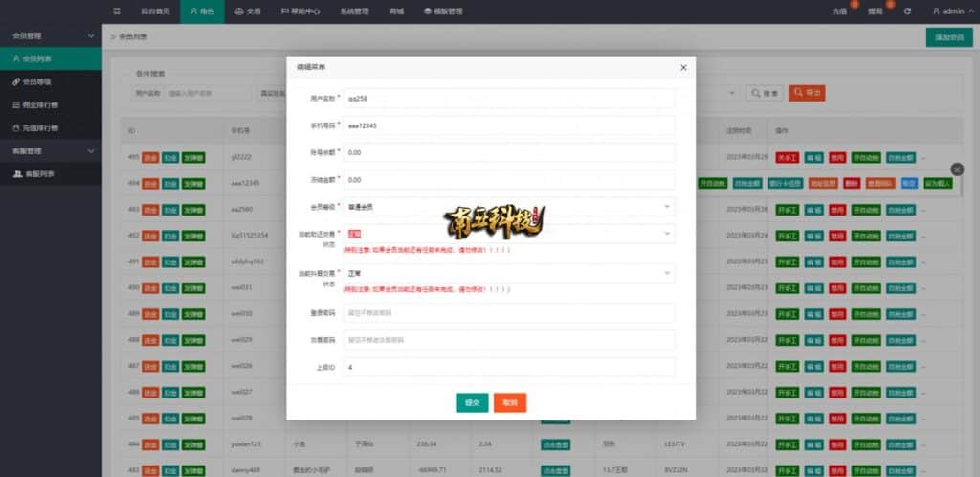Click red disable button in row 492 actions
Screen dimensions: 980x477
coord(837,236)
